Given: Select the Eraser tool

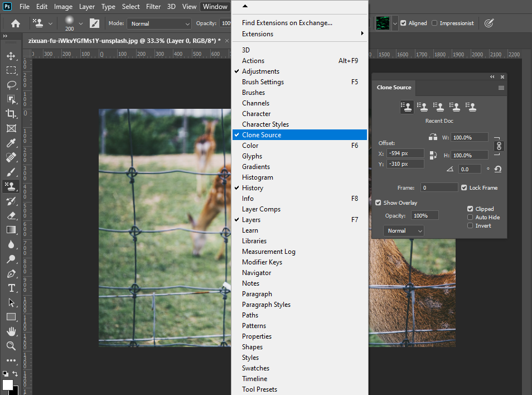Looking at the screenshot, I should (x=11, y=215).
